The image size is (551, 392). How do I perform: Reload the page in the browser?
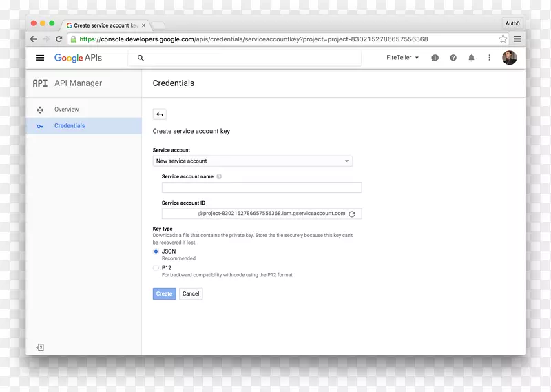[59, 39]
